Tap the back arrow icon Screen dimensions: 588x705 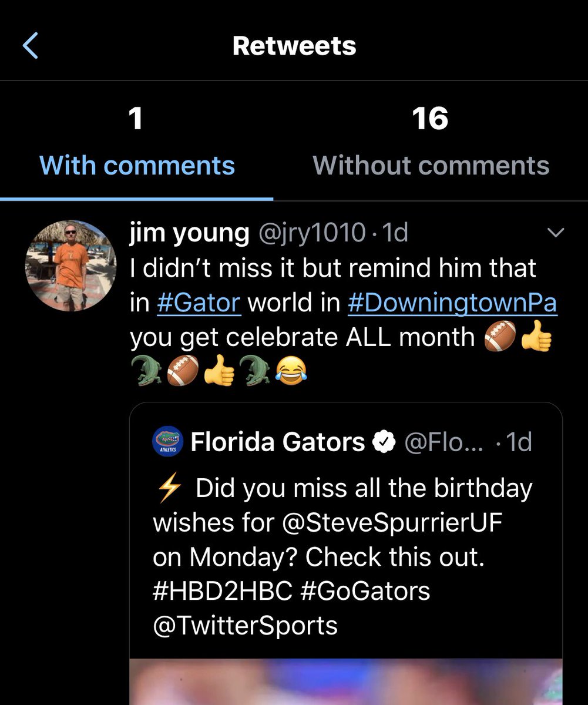point(30,46)
